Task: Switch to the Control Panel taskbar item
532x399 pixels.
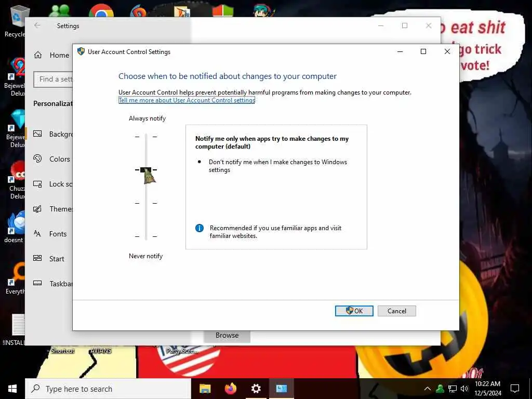Action: (281, 389)
